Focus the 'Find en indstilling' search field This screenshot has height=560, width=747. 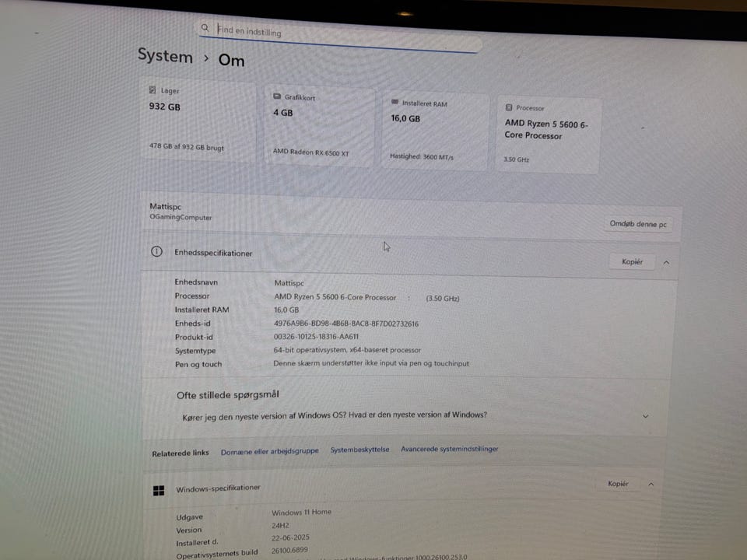tap(340, 37)
